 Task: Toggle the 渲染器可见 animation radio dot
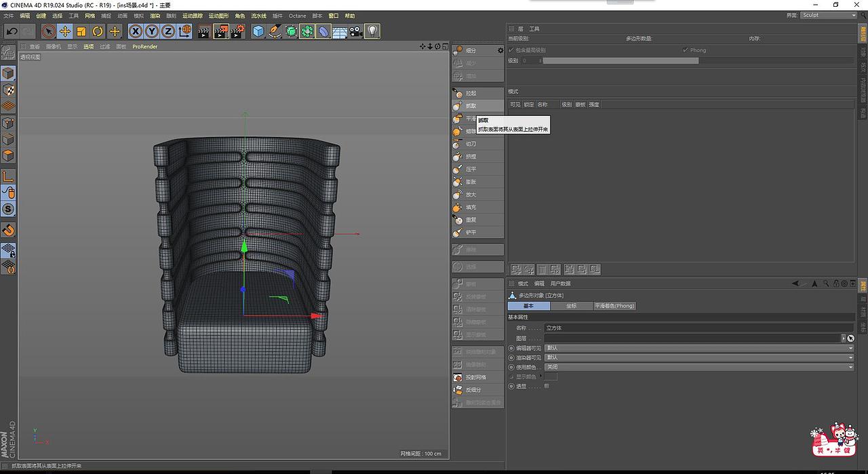click(511, 357)
